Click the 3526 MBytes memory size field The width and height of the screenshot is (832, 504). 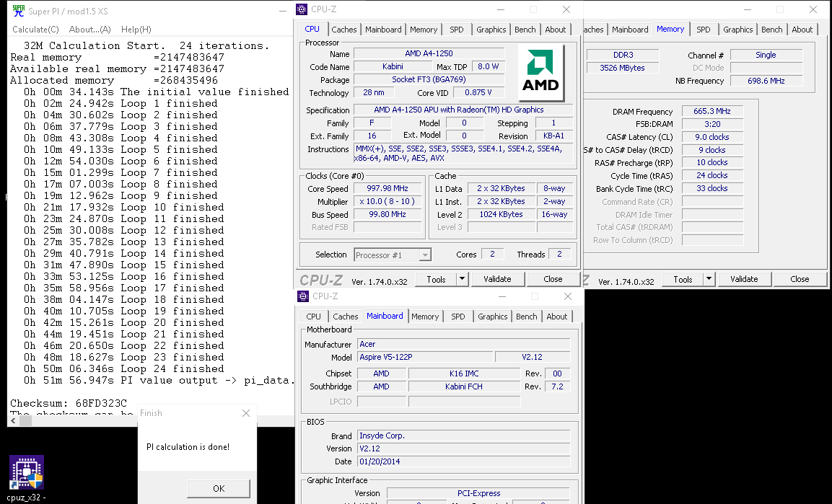click(x=623, y=68)
